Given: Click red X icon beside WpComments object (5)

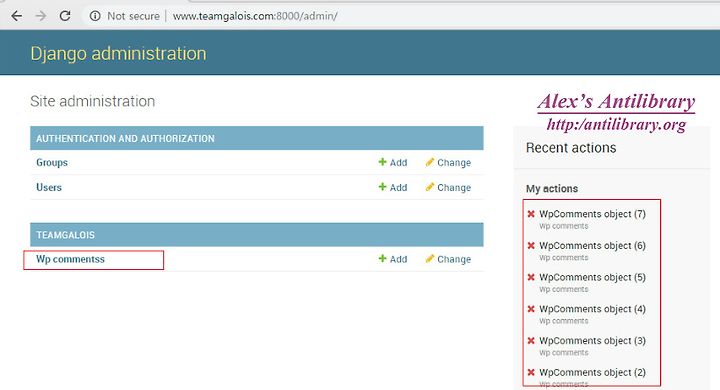Looking at the screenshot, I should (531, 277).
